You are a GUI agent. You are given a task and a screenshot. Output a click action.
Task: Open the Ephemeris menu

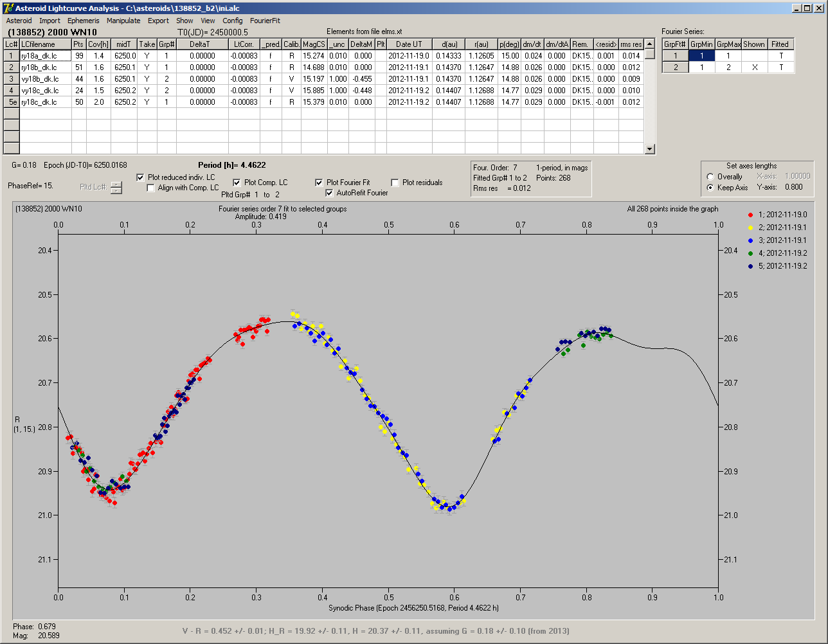coord(84,21)
